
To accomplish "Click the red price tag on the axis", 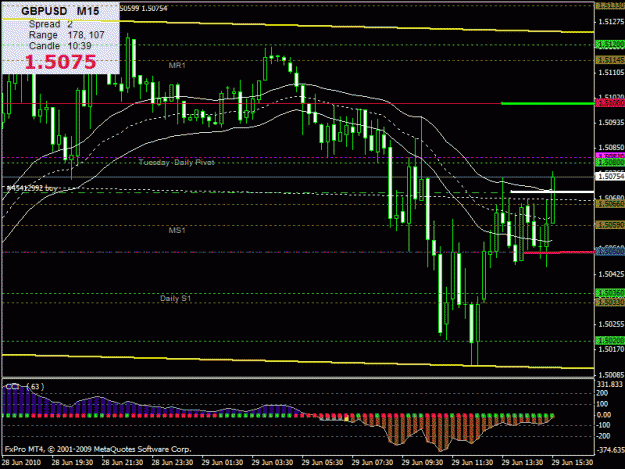I will pos(610,104).
